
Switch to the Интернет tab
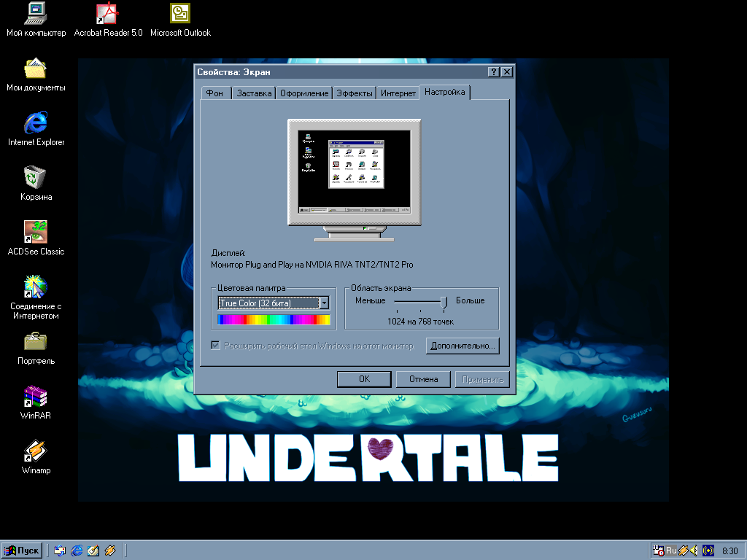(x=398, y=93)
